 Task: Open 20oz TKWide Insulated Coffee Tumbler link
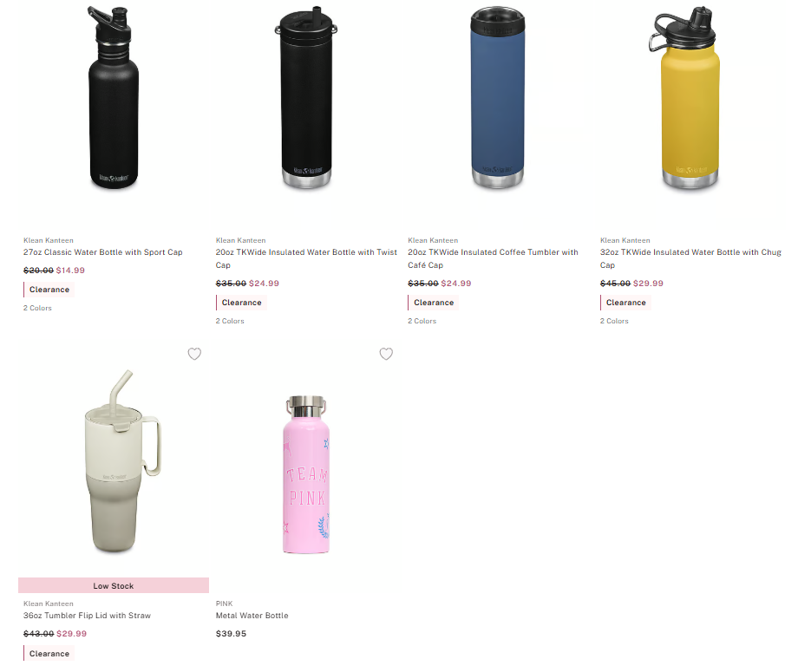click(x=493, y=258)
